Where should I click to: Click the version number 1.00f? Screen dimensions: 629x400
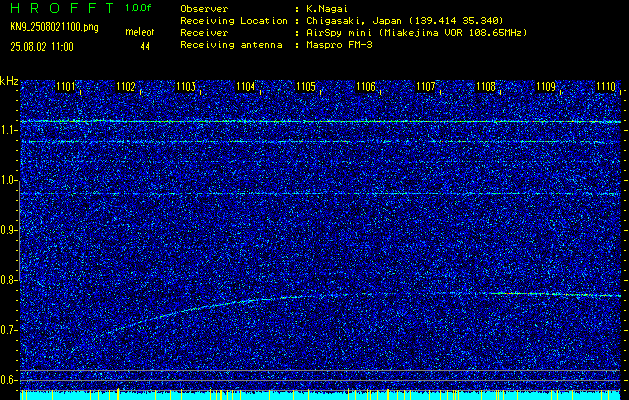coord(138,8)
